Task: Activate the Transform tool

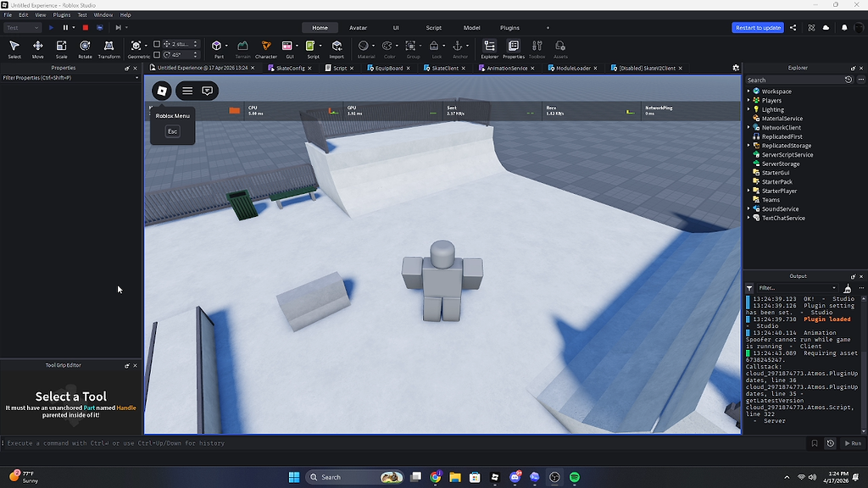Action: pos(109,48)
